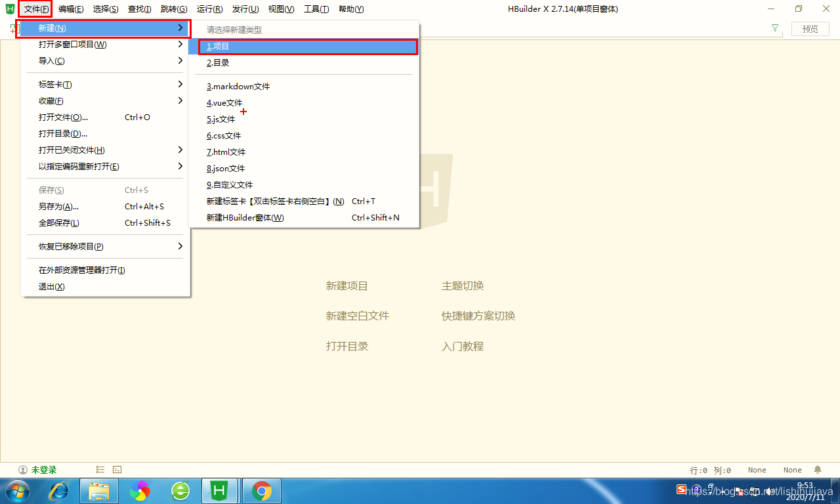Screen dimensions: 840x504
Task: Click the 未登录 login status text
Action: tap(44, 470)
